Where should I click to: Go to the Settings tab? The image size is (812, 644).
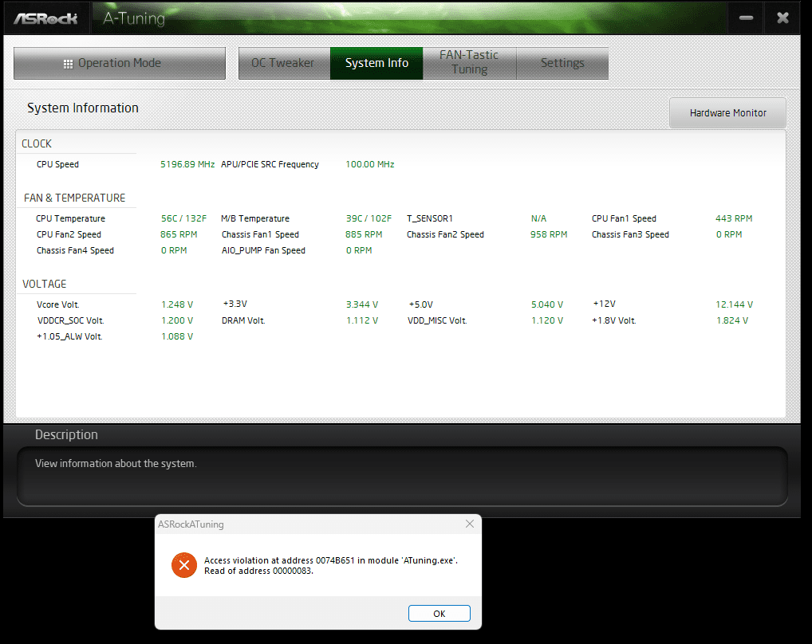[562, 63]
